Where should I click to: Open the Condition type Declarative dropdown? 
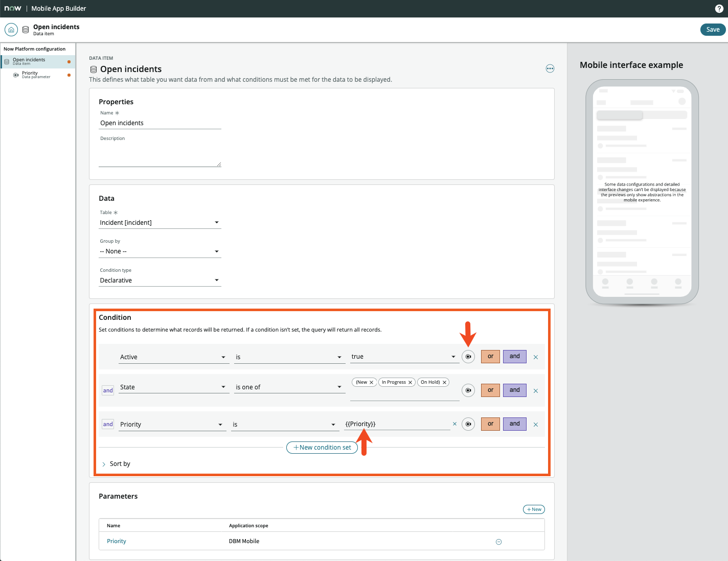pos(160,280)
